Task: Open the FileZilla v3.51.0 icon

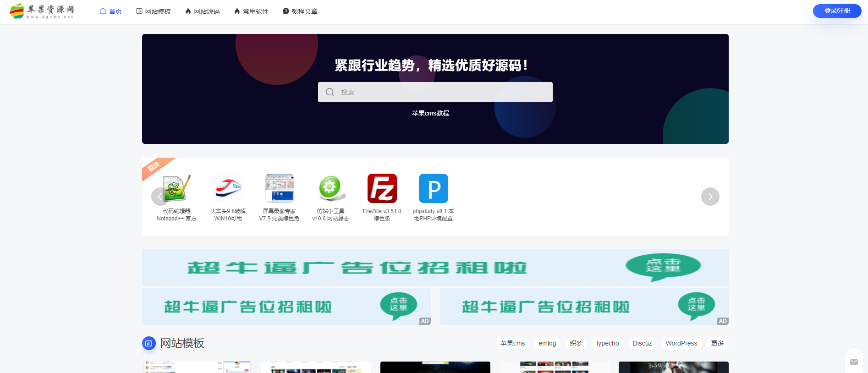Action: click(x=382, y=188)
